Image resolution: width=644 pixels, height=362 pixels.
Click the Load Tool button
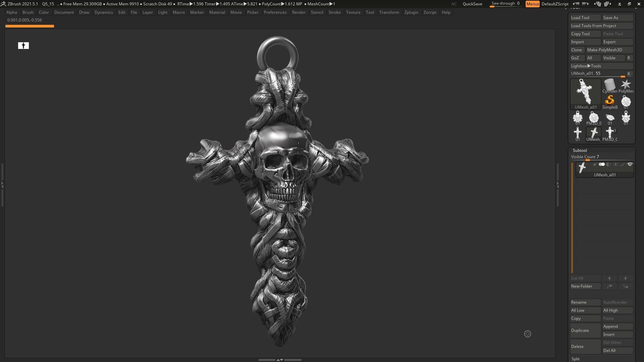tap(586, 18)
